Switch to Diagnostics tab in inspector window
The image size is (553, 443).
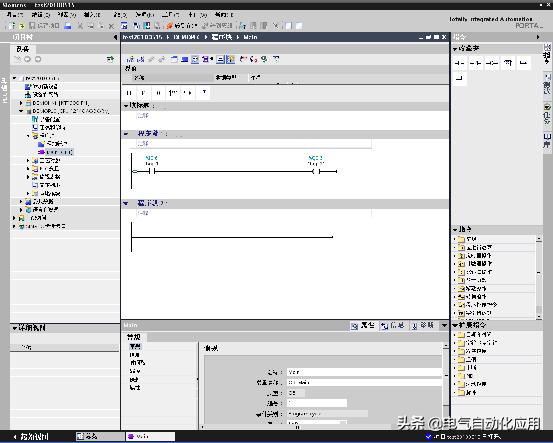pos(422,325)
